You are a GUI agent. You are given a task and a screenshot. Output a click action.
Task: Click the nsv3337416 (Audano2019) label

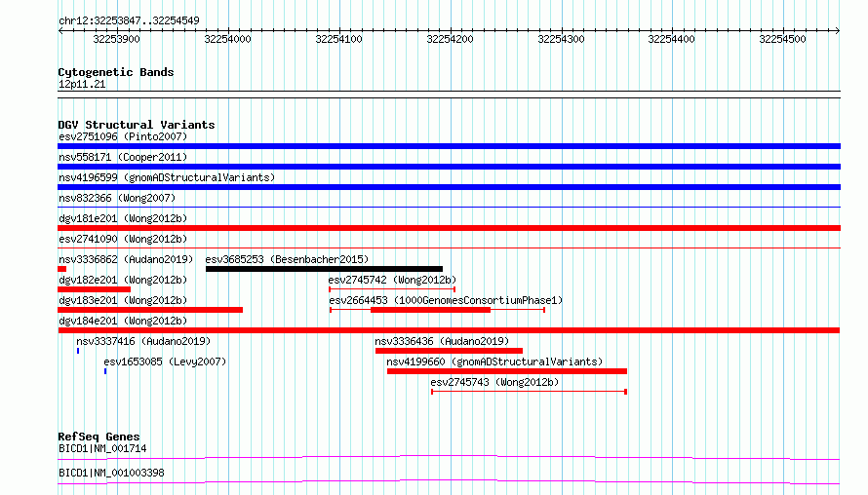click(x=143, y=341)
